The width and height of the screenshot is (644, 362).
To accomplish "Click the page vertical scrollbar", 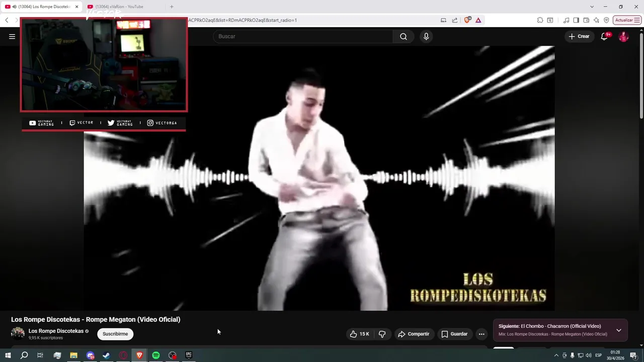I will (641, 75).
